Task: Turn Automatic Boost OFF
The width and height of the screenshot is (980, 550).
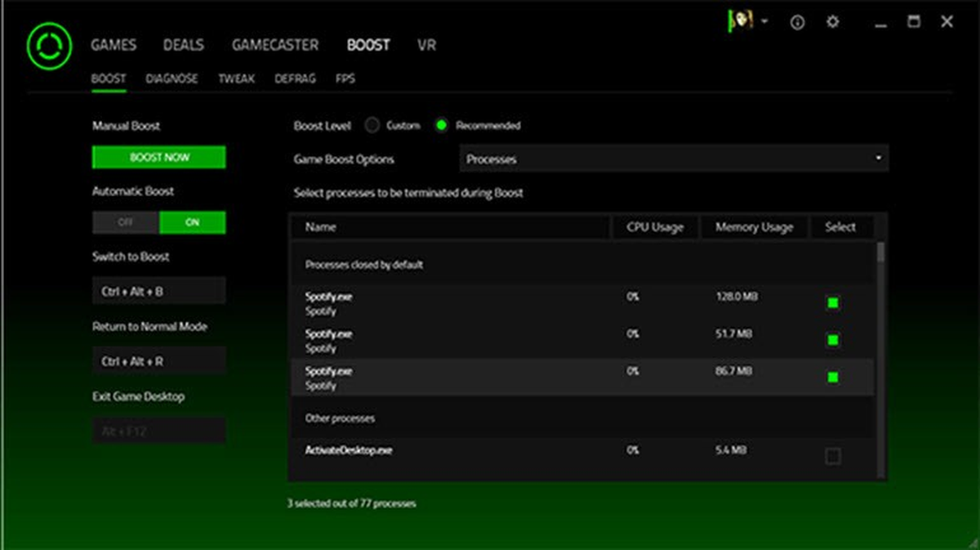Action: click(126, 222)
